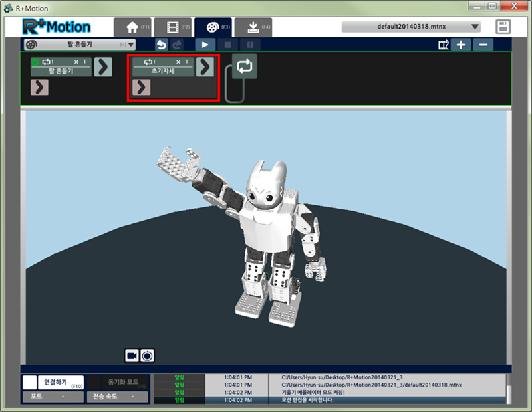Click the speed multiplier on 팔 흔들기 unit
Image resolution: width=532 pixels, height=412 pixels.
tap(80, 62)
